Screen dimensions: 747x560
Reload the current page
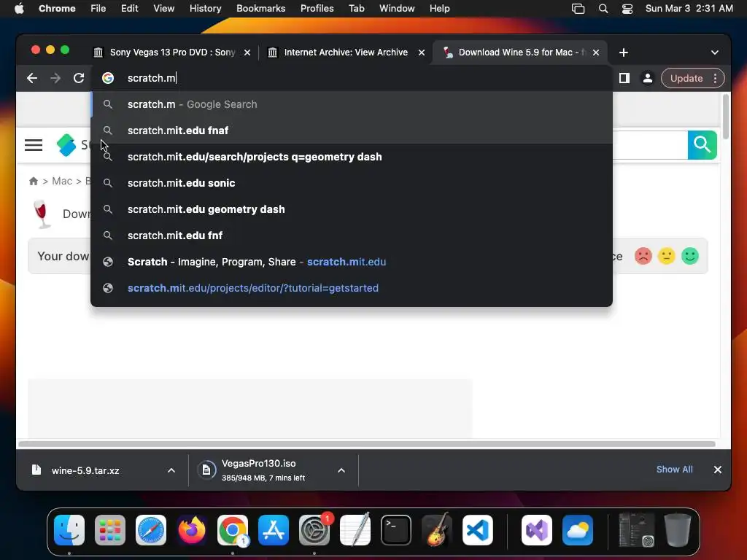(x=79, y=78)
